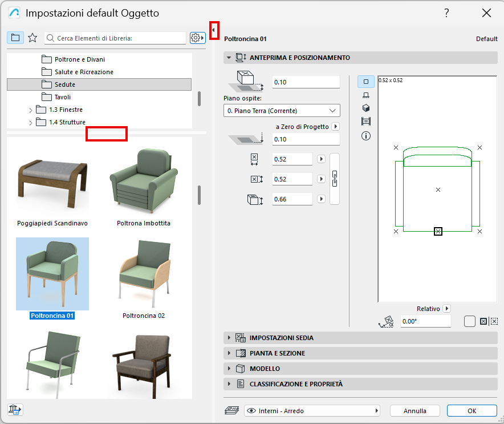Close the Impostazioni default Oggetto dialog
The height and width of the screenshot is (424, 504).
[487, 13]
